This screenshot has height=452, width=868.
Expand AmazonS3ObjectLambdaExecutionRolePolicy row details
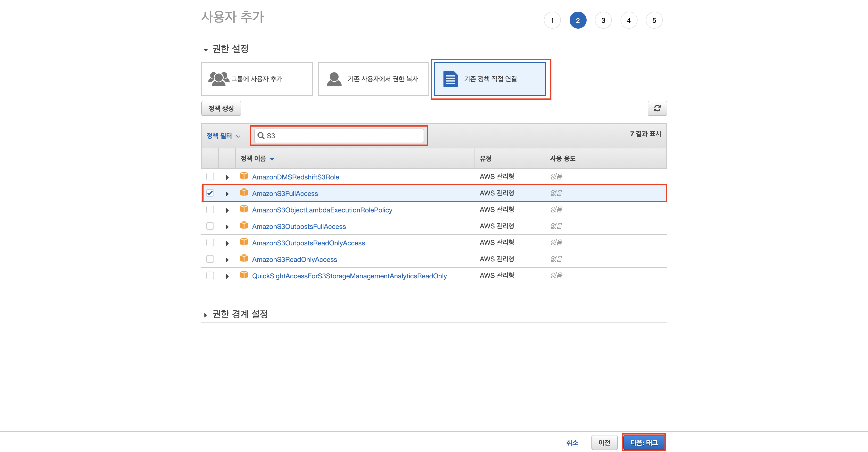coord(227,210)
